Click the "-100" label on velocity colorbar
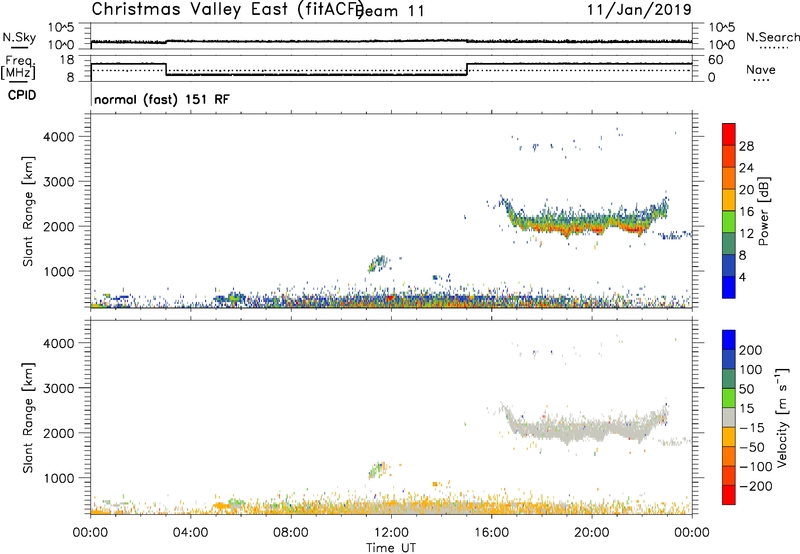This screenshot has height=554, width=800. [x=756, y=467]
